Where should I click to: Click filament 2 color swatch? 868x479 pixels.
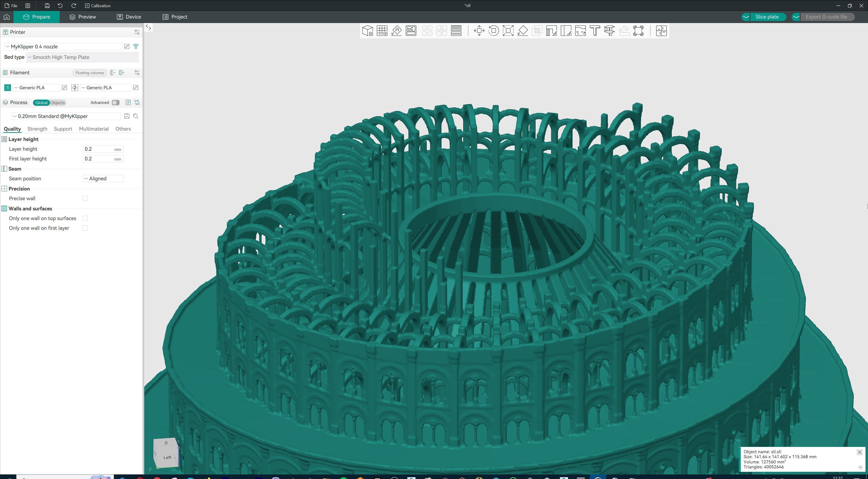tap(74, 88)
